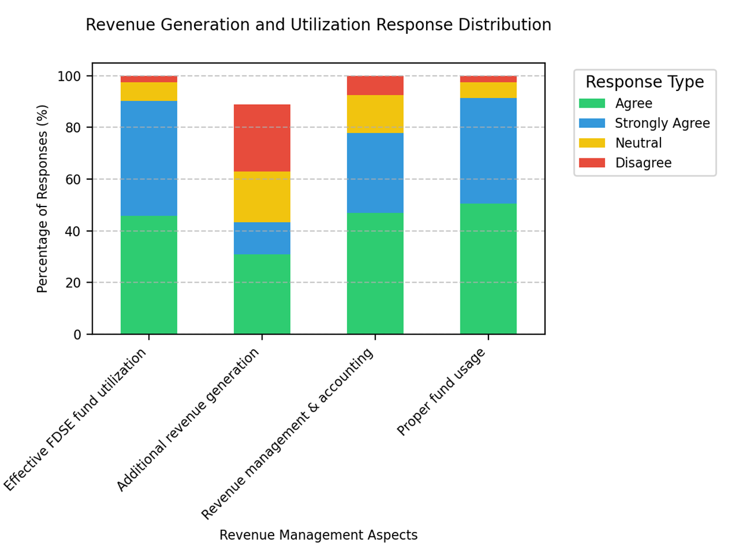The image size is (739, 560).
Task: Click the blue segment of Additional revenue generation bar
Action: click(x=262, y=238)
